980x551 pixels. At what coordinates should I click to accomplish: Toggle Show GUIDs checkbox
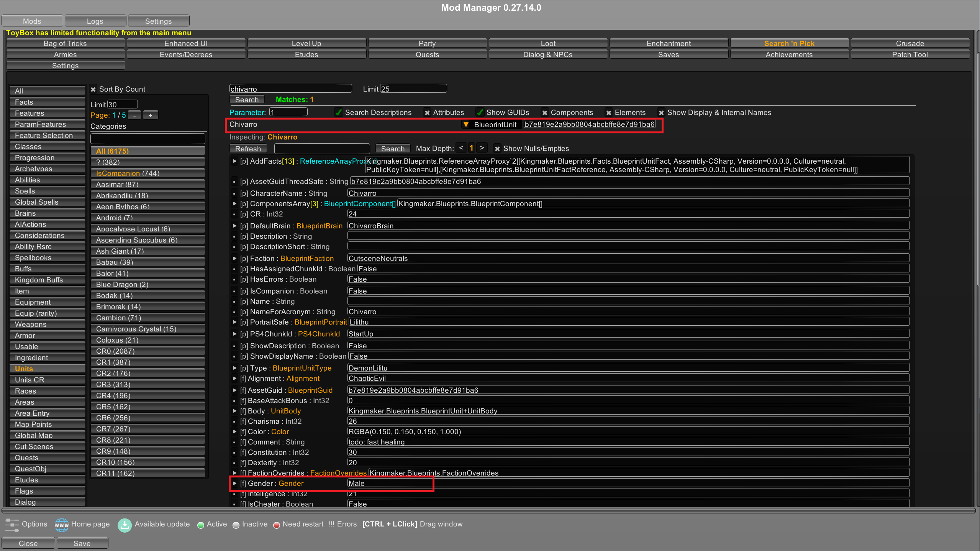click(x=480, y=113)
